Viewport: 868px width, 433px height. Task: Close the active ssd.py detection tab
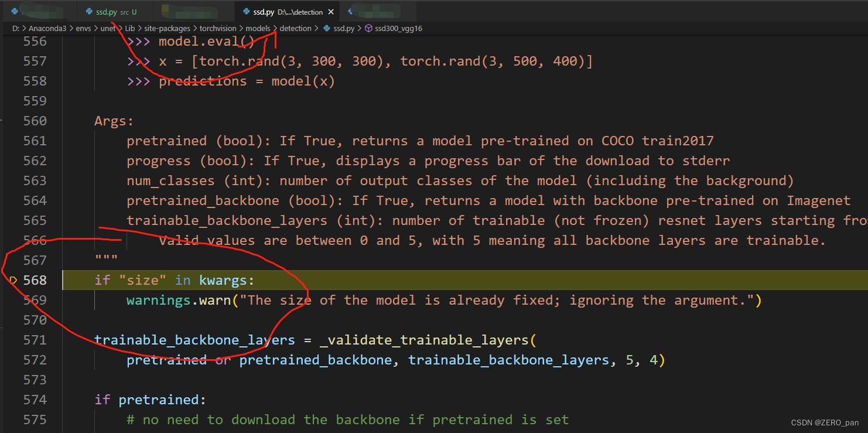coord(331,12)
